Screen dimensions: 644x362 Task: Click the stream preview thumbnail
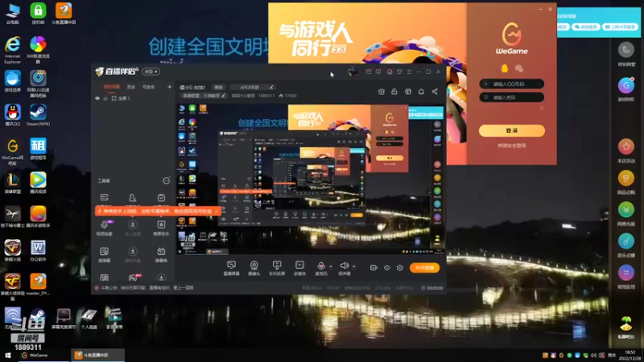tap(311, 179)
